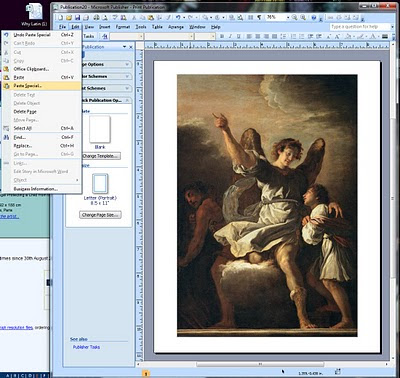Click the Undo arrow icon

click(x=178, y=17)
